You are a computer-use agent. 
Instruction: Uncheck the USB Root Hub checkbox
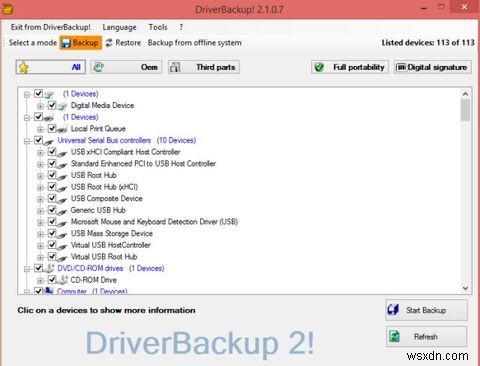pyautogui.click(x=52, y=175)
